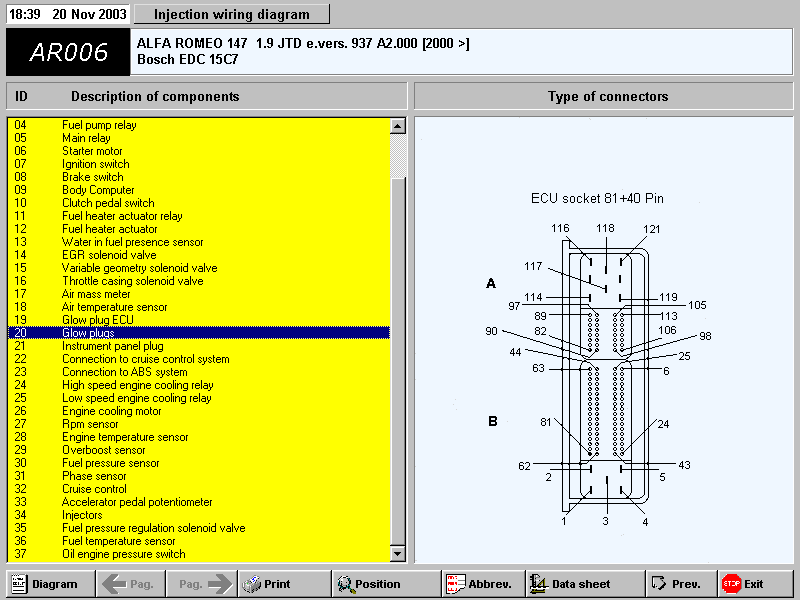Click the Injection wiring diagram title button
Image resolution: width=800 pixels, height=600 pixels.
(232, 14)
